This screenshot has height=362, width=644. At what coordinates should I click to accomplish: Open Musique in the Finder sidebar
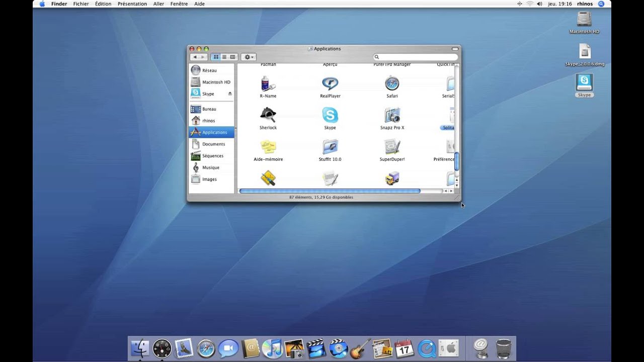click(211, 167)
